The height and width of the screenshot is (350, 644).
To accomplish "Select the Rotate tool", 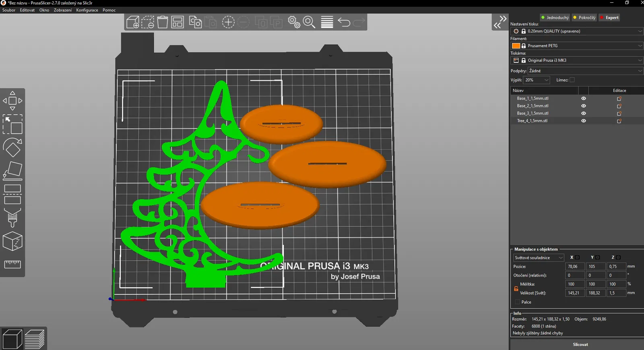I will (x=12, y=147).
